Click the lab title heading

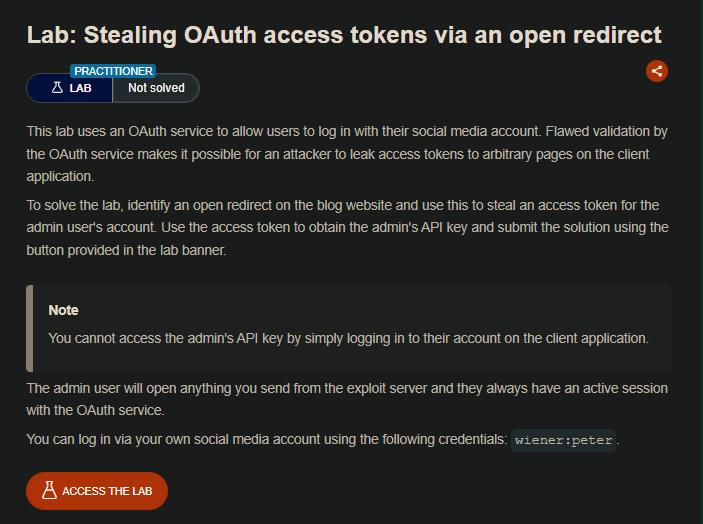pos(344,35)
